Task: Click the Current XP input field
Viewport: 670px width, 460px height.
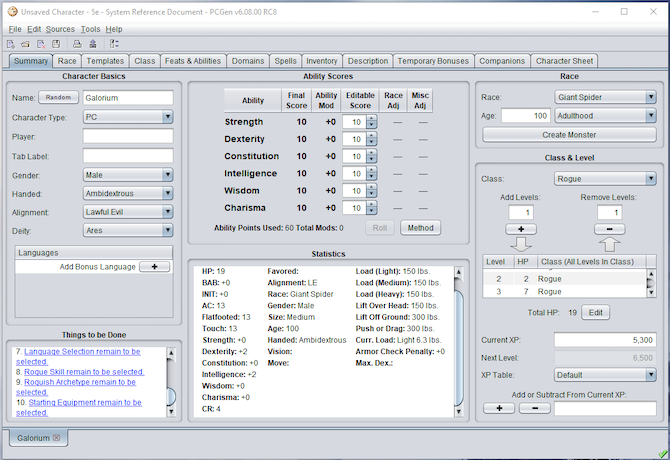Action: click(x=604, y=340)
